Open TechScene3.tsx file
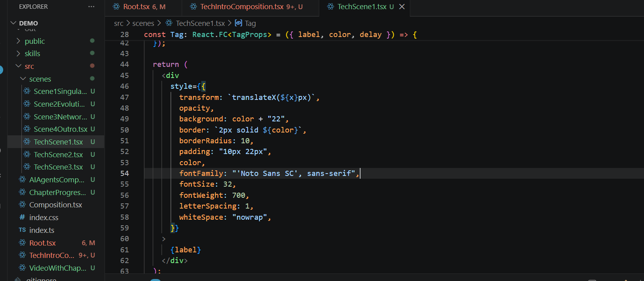 [x=58, y=167]
